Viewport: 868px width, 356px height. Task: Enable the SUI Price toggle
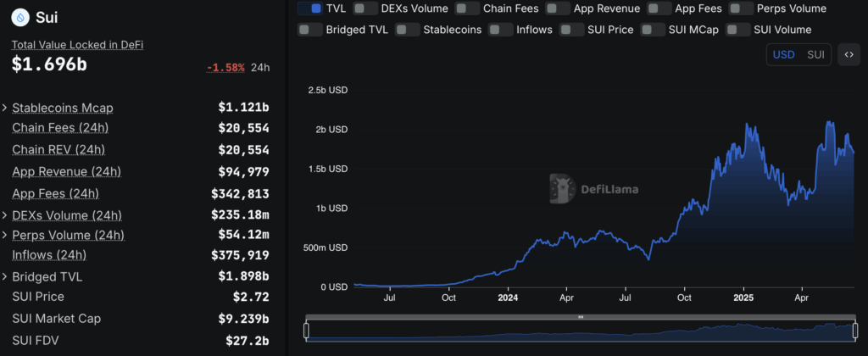[572, 30]
